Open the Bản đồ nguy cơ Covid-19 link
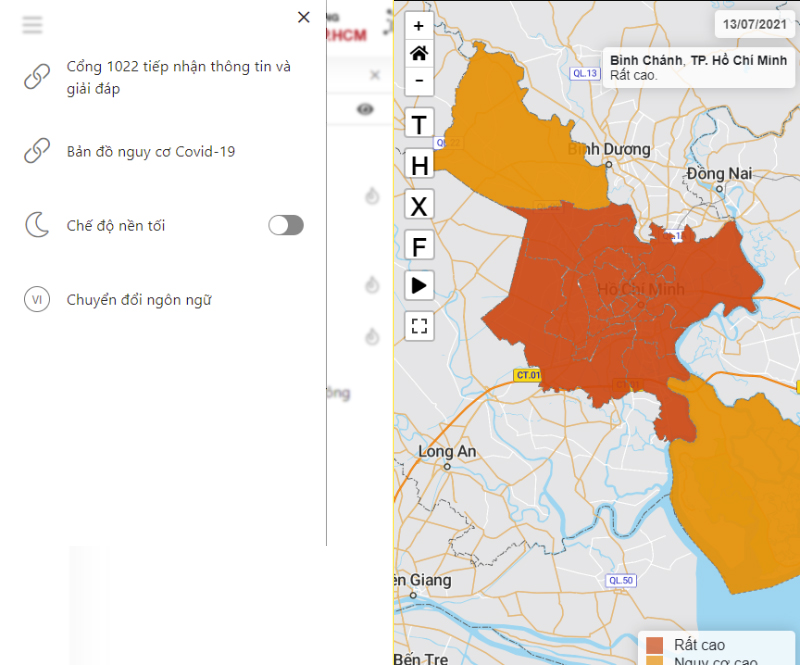Viewport: 800px width, 665px height. click(152, 151)
